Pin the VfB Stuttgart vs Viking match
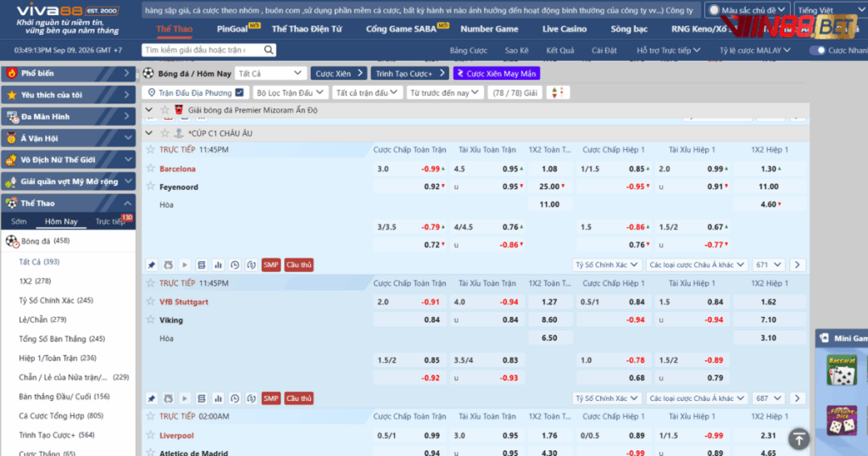This screenshot has height=456, width=868. [152, 398]
